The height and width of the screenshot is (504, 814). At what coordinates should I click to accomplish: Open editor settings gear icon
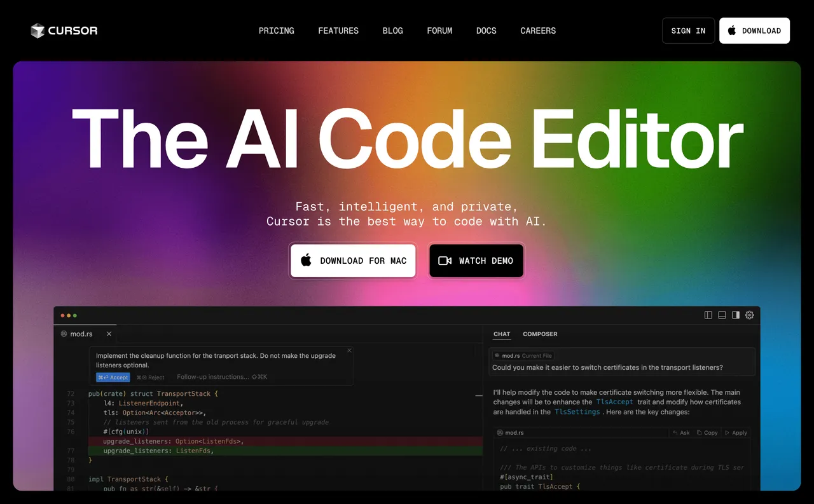(750, 315)
